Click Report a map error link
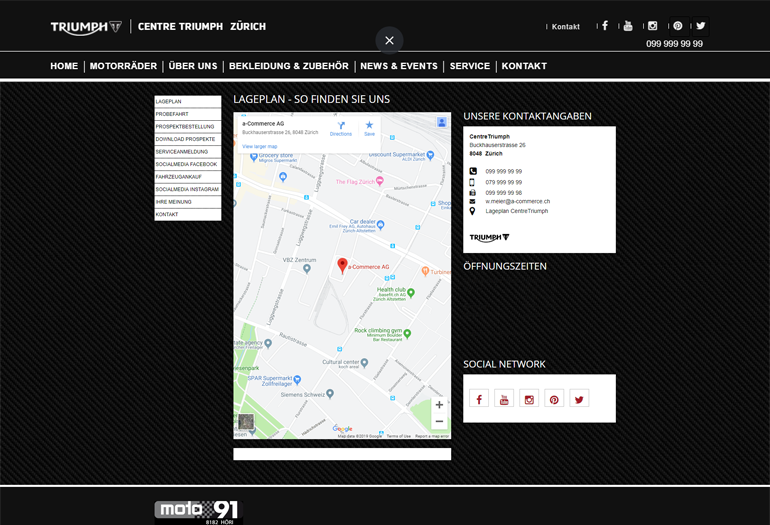770x525 pixels. [x=432, y=436]
